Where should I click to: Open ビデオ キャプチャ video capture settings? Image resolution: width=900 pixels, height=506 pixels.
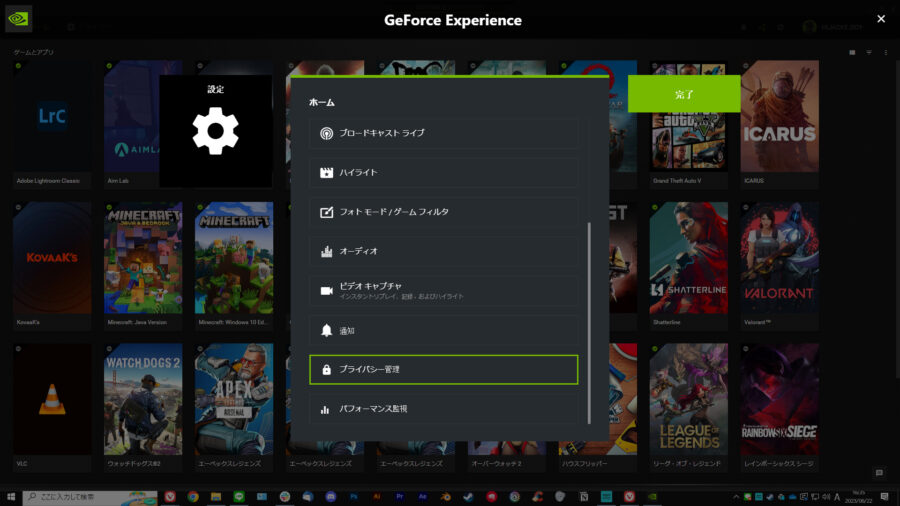[443, 291]
